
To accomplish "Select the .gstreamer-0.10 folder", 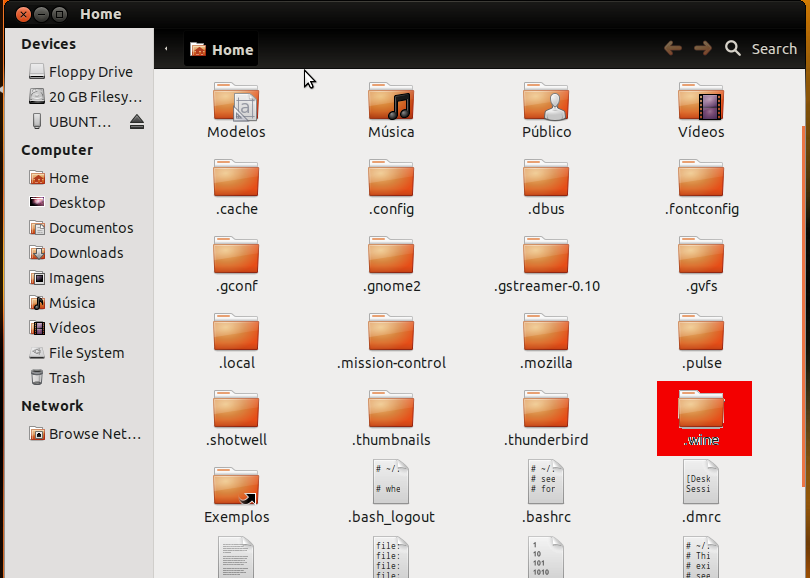I will [546, 264].
